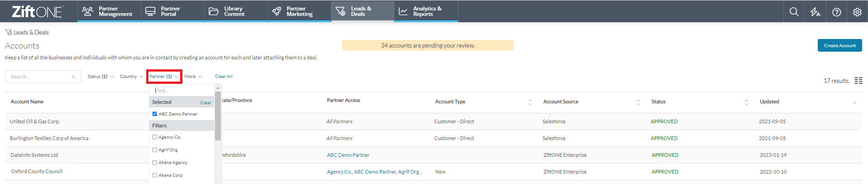Screen dimensions: 868x184
Task: Click the partner dropdown scrollbar thumb
Action: coord(218,116)
